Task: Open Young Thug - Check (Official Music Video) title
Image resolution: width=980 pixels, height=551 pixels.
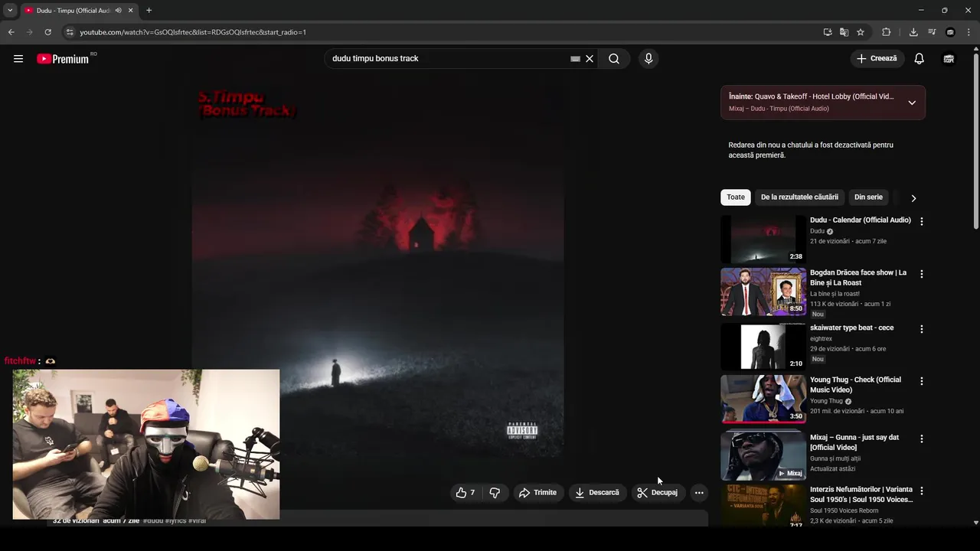Action: [855, 385]
